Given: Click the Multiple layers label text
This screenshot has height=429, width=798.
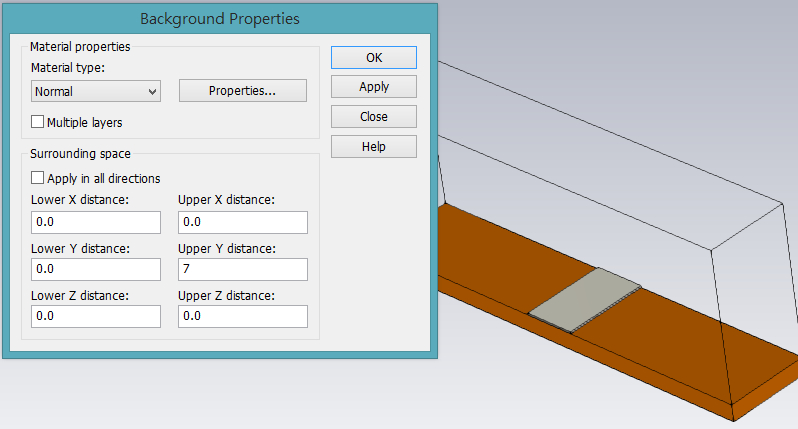Looking at the screenshot, I should (84, 123).
